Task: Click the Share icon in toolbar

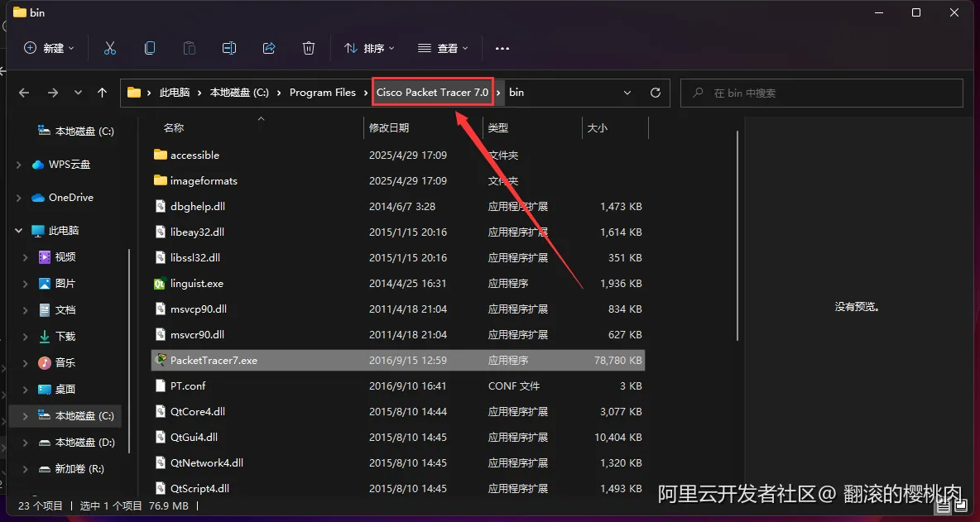Action: point(269,48)
